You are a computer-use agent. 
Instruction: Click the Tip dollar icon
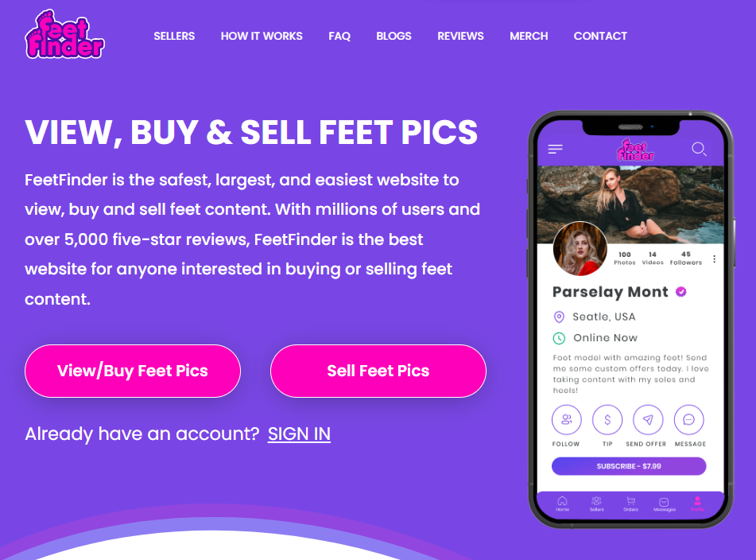(607, 420)
